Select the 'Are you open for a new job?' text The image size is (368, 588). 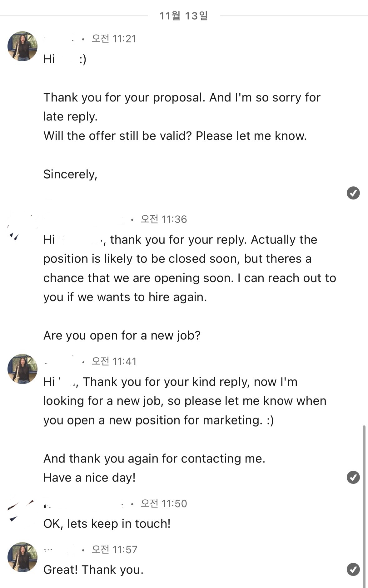(x=122, y=336)
